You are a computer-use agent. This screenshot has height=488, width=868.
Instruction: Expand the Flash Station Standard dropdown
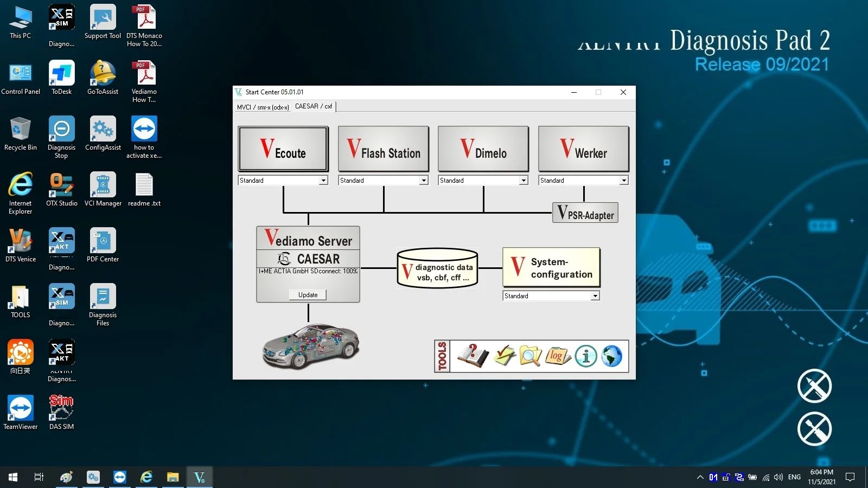pos(424,181)
